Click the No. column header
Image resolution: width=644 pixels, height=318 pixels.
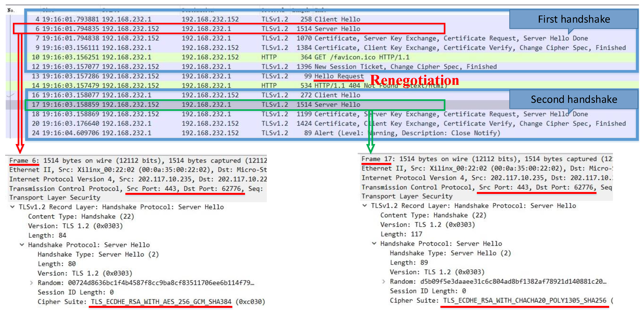11,10
